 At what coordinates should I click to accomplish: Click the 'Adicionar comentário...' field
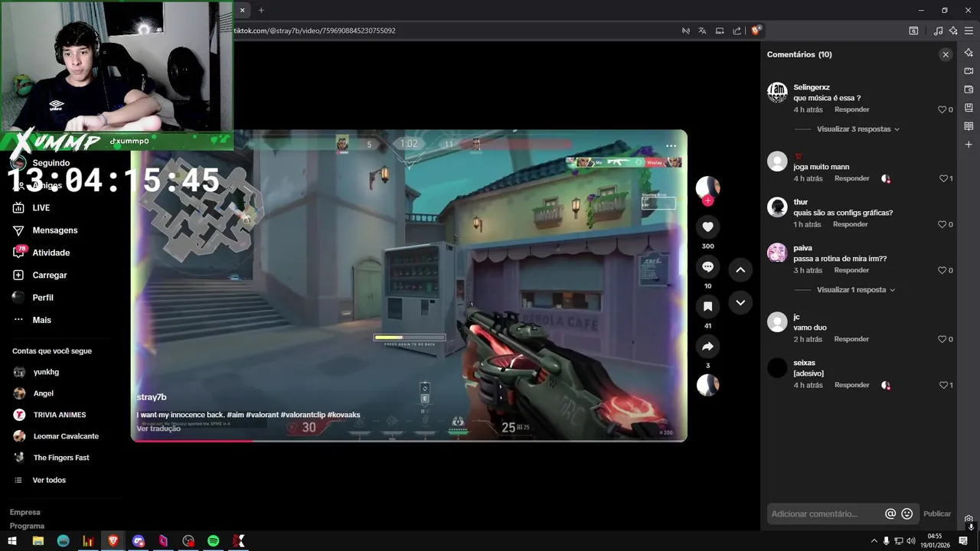click(825, 514)
